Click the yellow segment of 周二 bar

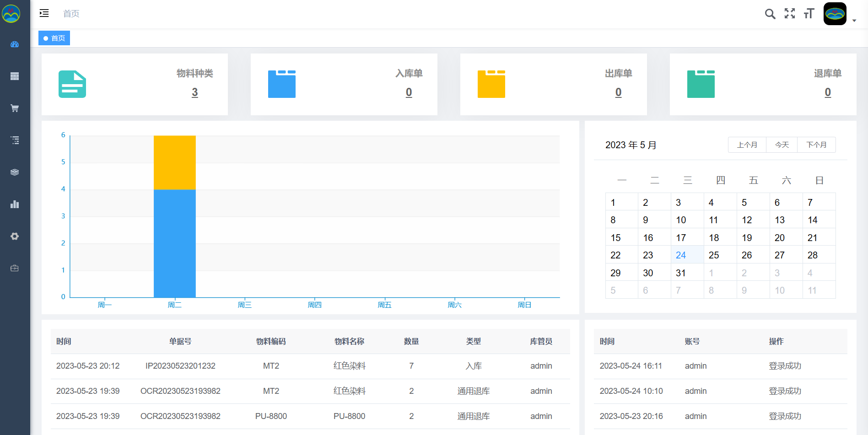click(175, 162)
